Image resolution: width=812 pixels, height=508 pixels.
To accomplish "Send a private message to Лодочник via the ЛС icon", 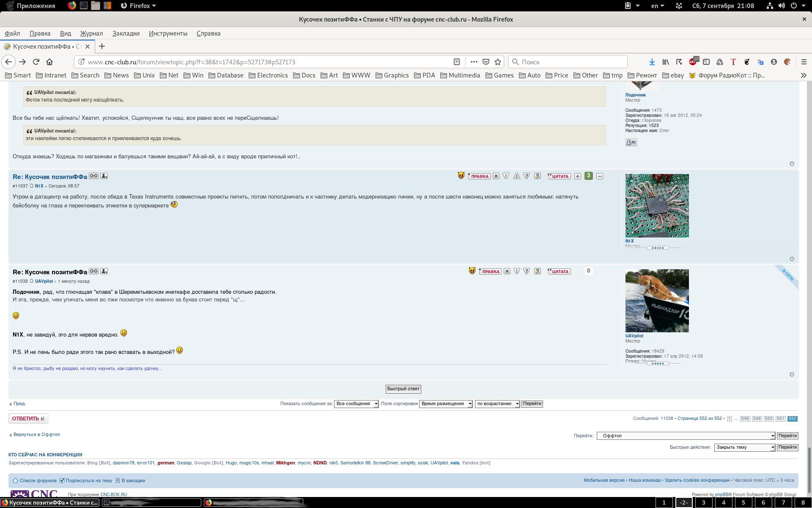I will [631, 142].
